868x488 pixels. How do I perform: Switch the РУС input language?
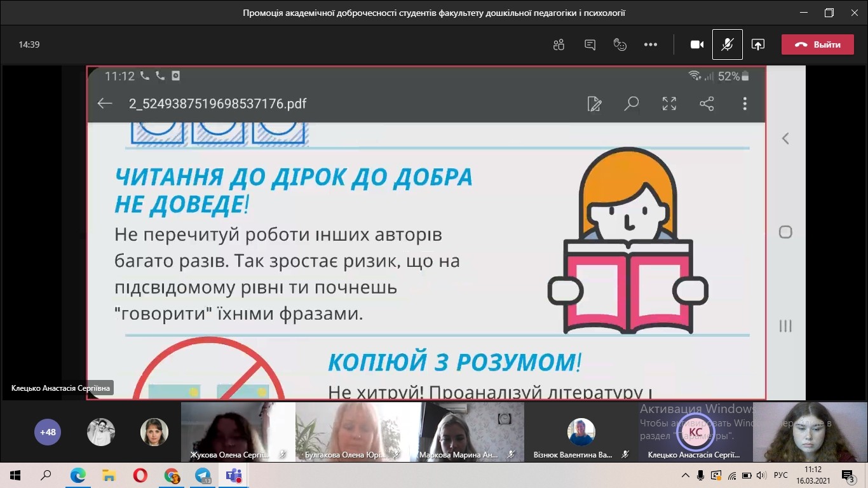click(781, 475)
